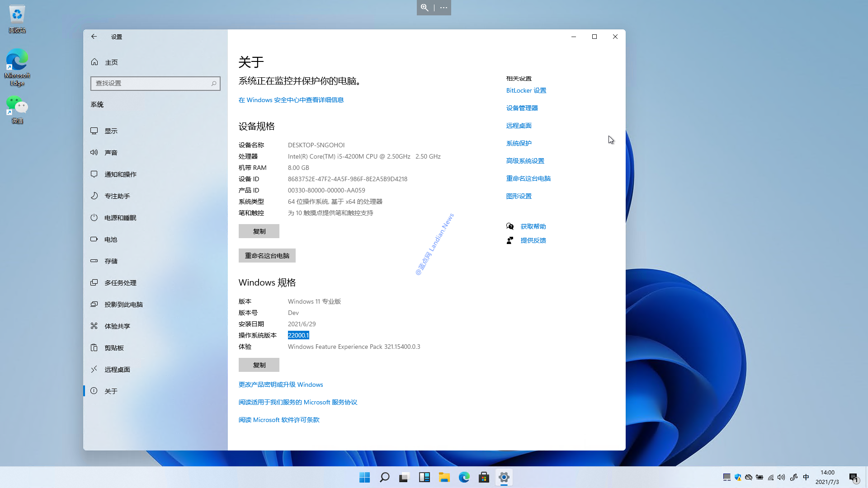
Task: Open 系统保护 link
Action: [519, 143]
